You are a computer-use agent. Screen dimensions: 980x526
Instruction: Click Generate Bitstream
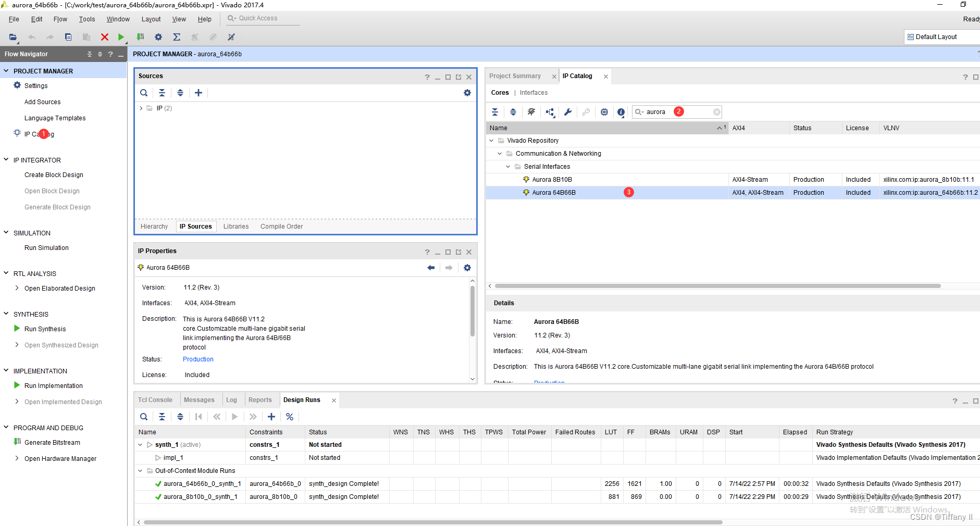(x=52, y=443)
